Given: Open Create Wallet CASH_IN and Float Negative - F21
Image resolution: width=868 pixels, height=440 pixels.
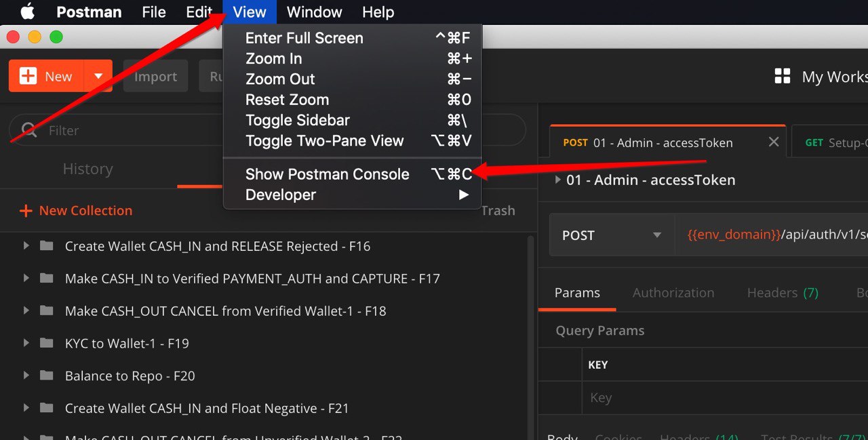Looking at the screenshot, I should (207, 409).
